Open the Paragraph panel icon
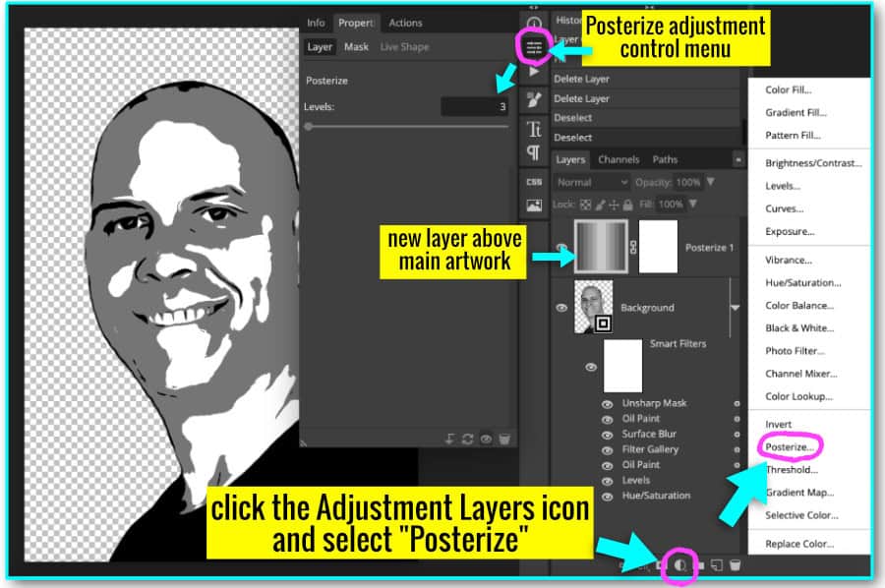The width and height of the screenshot is (885, 588). (533, 151)
